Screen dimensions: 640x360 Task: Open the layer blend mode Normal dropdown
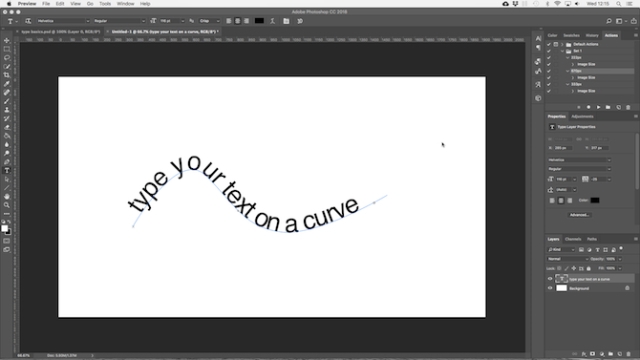(x=568, y=259)
